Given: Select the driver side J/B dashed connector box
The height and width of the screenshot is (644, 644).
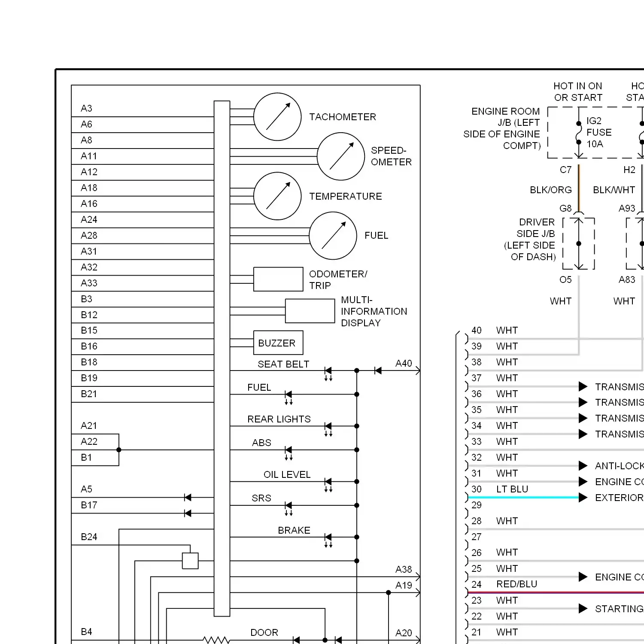Looking at the screenshot, I should point(579,243).
